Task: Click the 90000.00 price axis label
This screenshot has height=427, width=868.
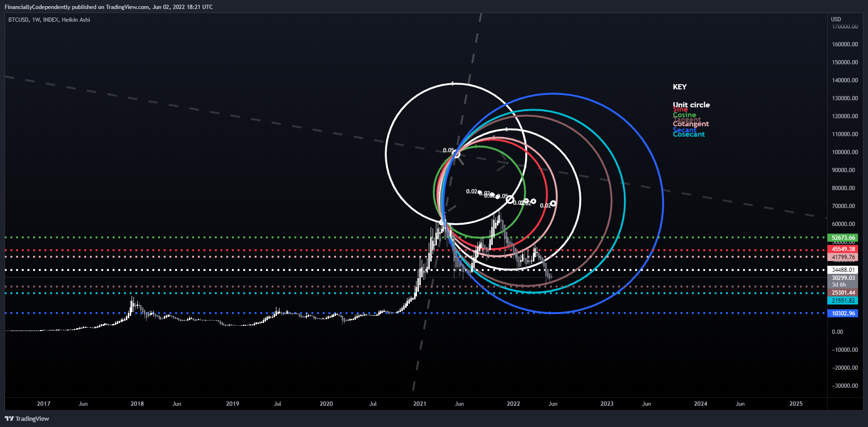Action: (x=843, y=170)
